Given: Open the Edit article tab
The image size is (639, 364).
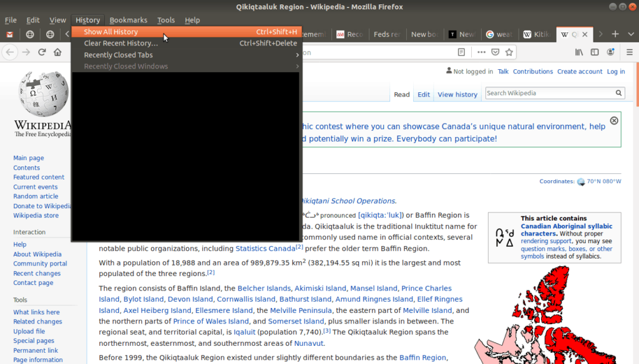Looking at the screenshot, I should tap(424, 95).
